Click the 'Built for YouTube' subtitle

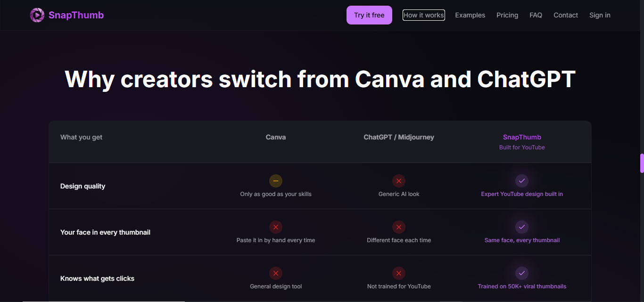click(x=522, y=147)
